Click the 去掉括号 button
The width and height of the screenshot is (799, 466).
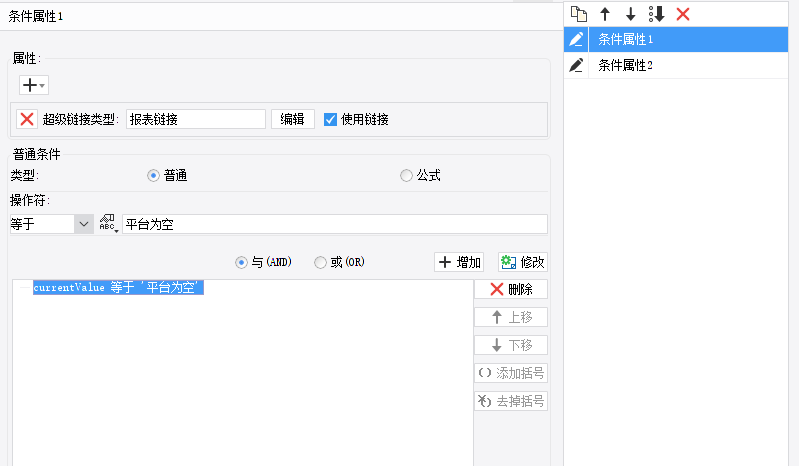511,401
